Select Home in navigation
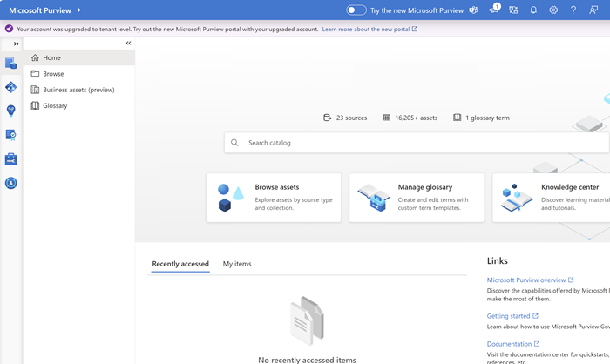 79,57
